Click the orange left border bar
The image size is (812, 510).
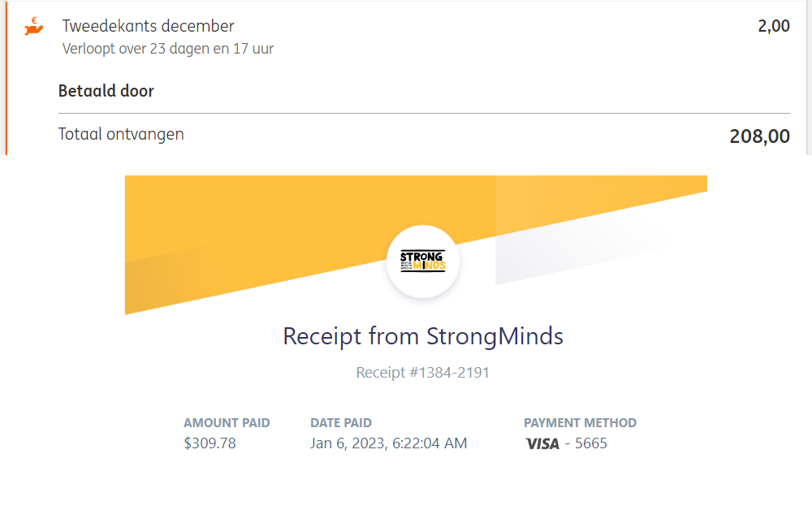(x=6, y=77)
